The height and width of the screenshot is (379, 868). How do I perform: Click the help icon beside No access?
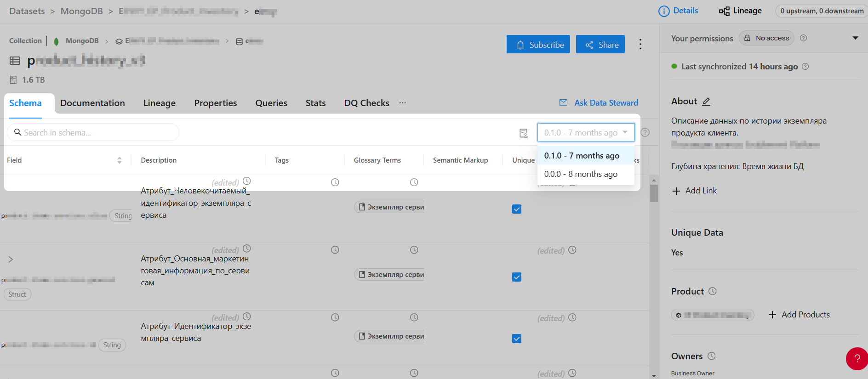[x=803, y=38]
